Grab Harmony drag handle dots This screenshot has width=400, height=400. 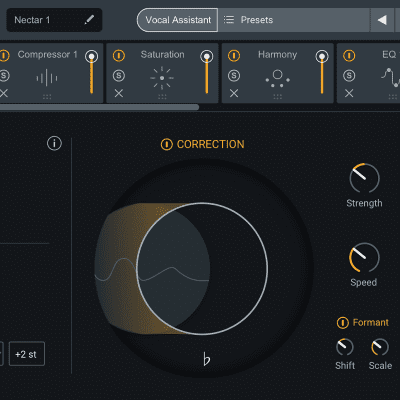278,97
